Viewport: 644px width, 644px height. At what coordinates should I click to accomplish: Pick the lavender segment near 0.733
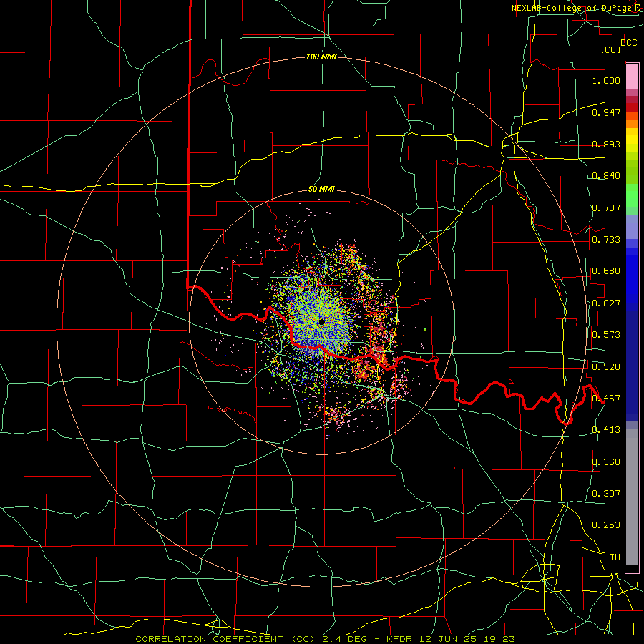[x=632, y=227]
